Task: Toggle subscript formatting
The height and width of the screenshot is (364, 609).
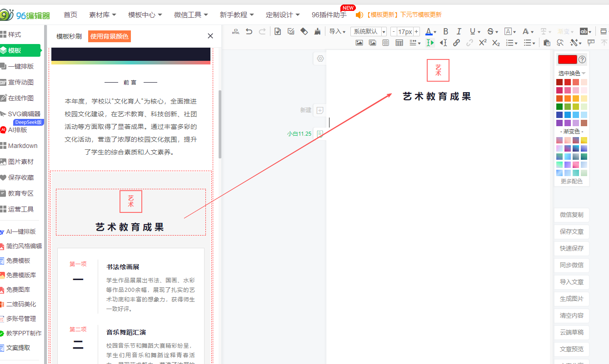Action: pos(496,43)
